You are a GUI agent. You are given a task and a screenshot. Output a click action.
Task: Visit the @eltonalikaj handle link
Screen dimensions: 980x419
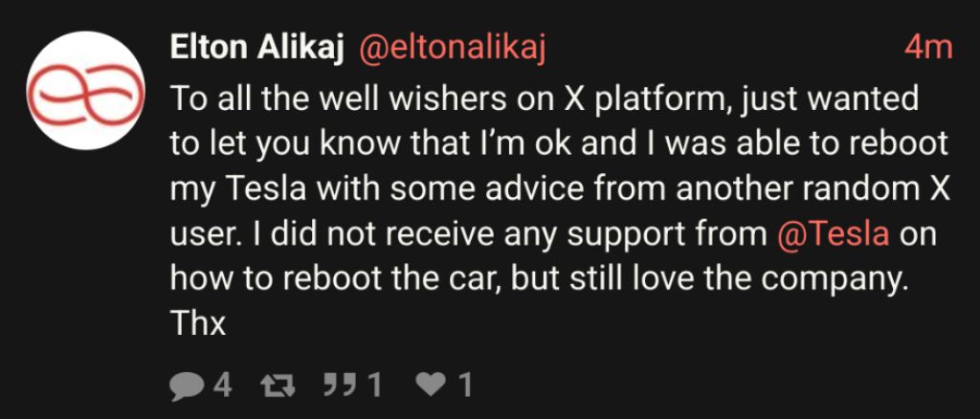[452, 48]
